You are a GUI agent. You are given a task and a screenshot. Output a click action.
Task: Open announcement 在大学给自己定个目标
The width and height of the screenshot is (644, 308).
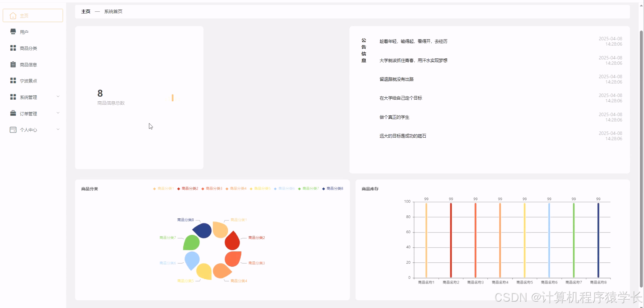(401, 98)
